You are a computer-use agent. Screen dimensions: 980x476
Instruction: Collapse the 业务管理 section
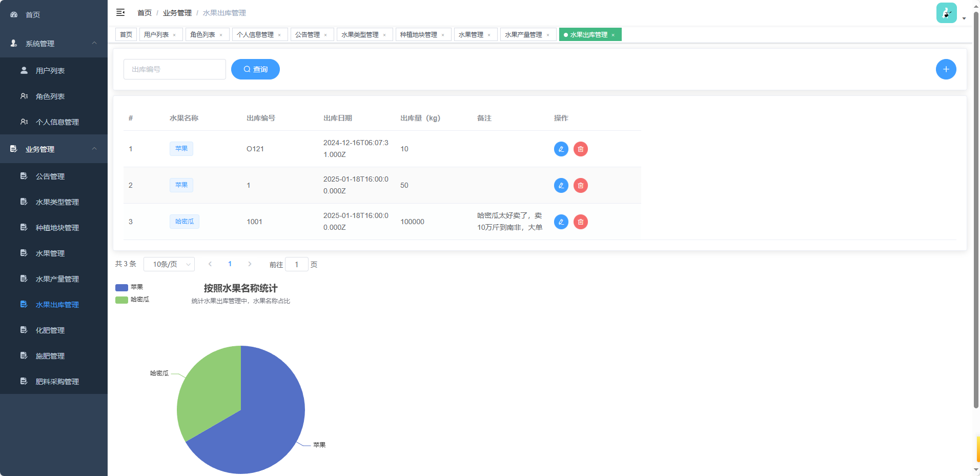point(94,149)
